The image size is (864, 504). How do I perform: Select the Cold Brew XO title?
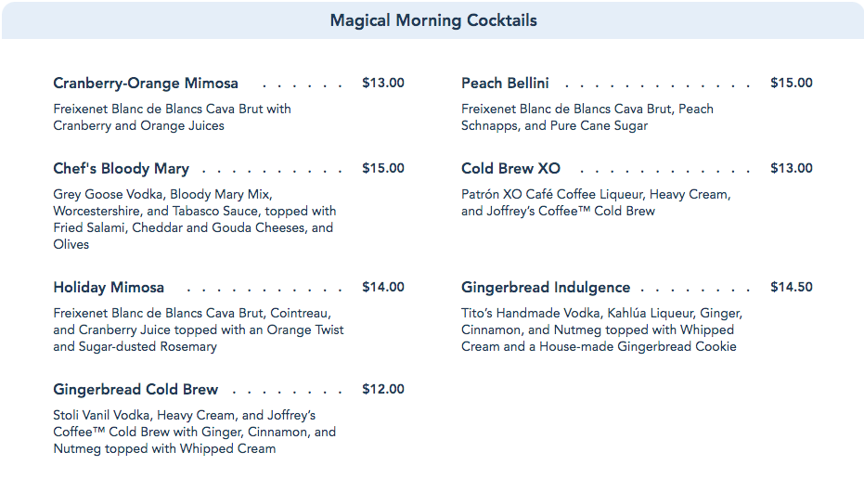tap(510, 169)
